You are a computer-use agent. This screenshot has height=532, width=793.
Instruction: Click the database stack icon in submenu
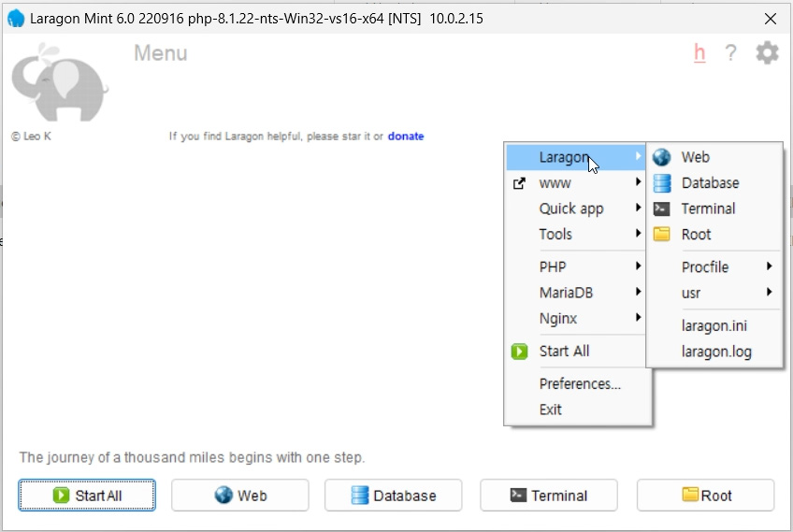[x=661, y=183]
